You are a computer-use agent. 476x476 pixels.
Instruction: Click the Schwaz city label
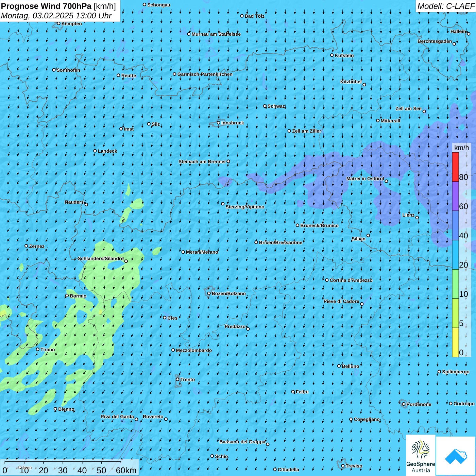coord(276,106)
